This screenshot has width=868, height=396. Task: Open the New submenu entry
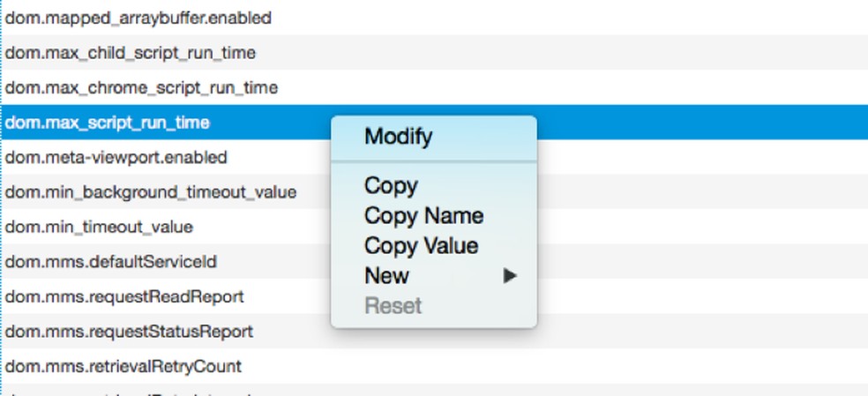pos(386,276)
